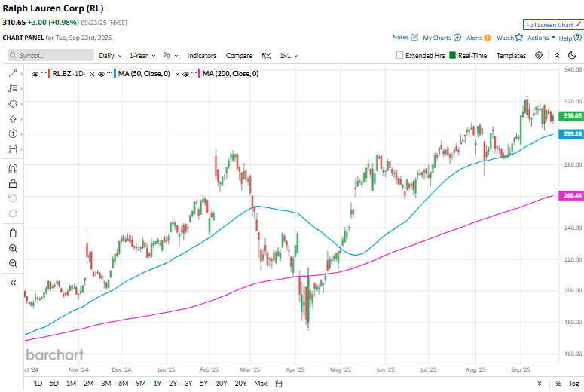Expand the Actions dropdown menu
Image resolution: width=584 pixels, height=392 pixels.
tap(541, 38)
